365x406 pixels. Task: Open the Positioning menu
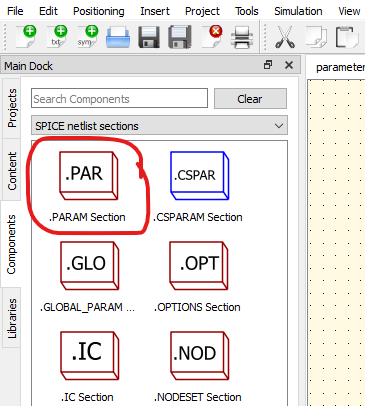click(x=99, y=11)
